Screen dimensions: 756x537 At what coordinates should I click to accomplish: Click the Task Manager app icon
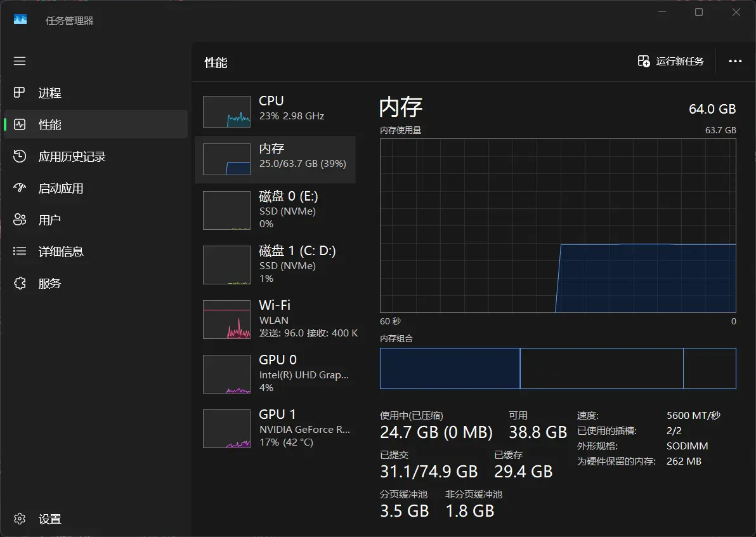pos(20,20)
